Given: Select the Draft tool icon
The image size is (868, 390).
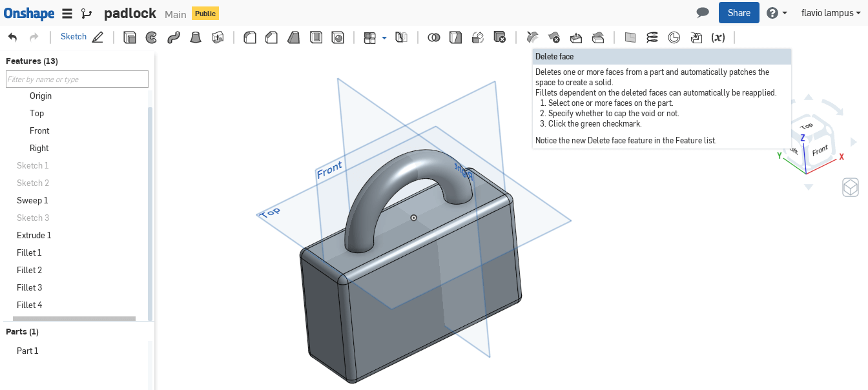Looking at the screenshot, I should 294,37.
